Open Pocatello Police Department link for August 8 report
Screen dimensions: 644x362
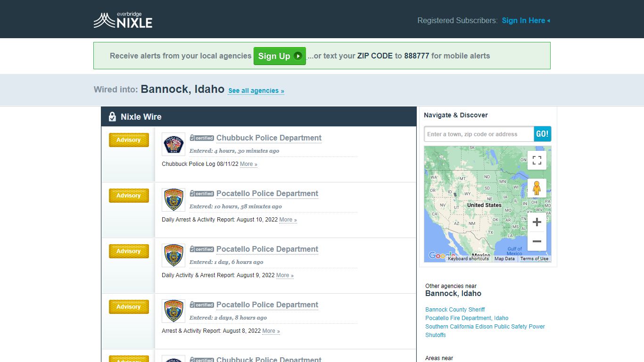pos(267,304)
